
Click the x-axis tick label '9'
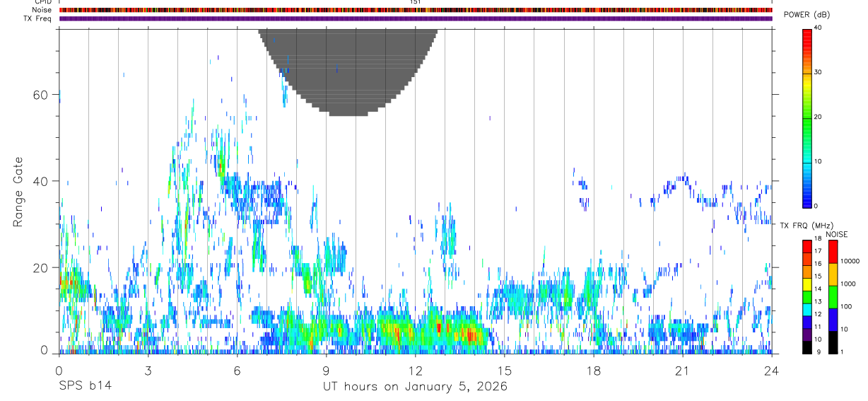coord(326,371)
